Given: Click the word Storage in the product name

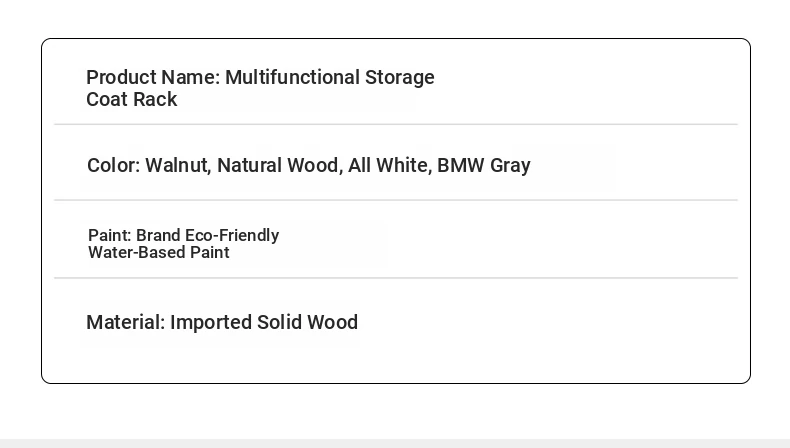Looking at the screenshot, I should 400,78.
